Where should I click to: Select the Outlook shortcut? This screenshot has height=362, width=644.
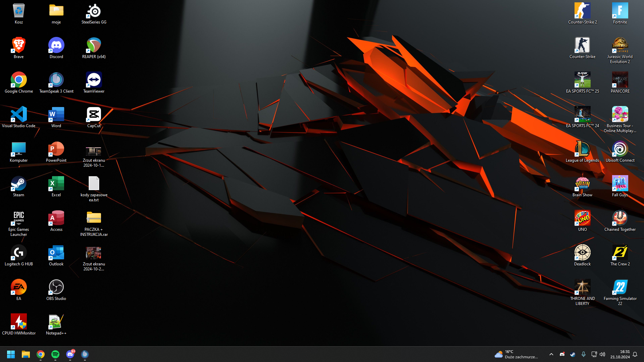56,256
